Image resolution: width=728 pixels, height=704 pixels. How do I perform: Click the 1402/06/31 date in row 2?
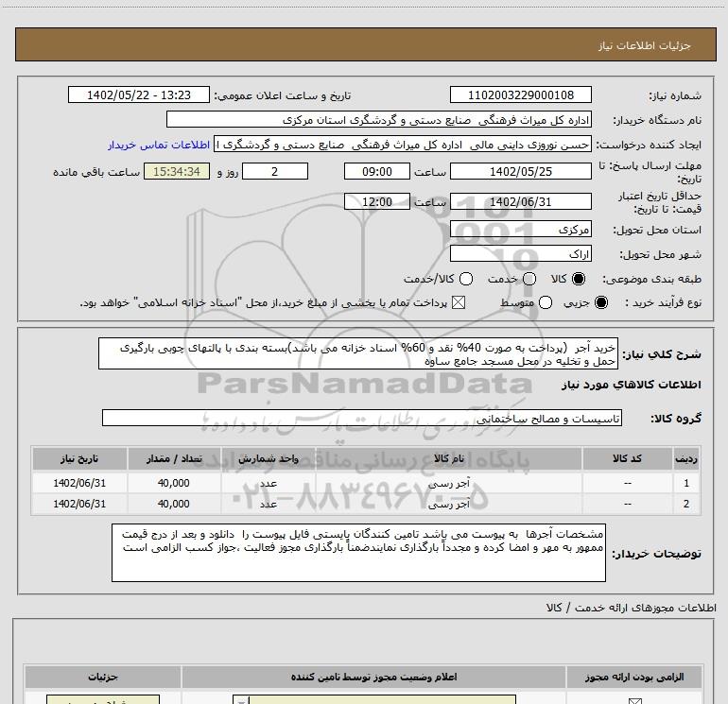tap(79, 504)
